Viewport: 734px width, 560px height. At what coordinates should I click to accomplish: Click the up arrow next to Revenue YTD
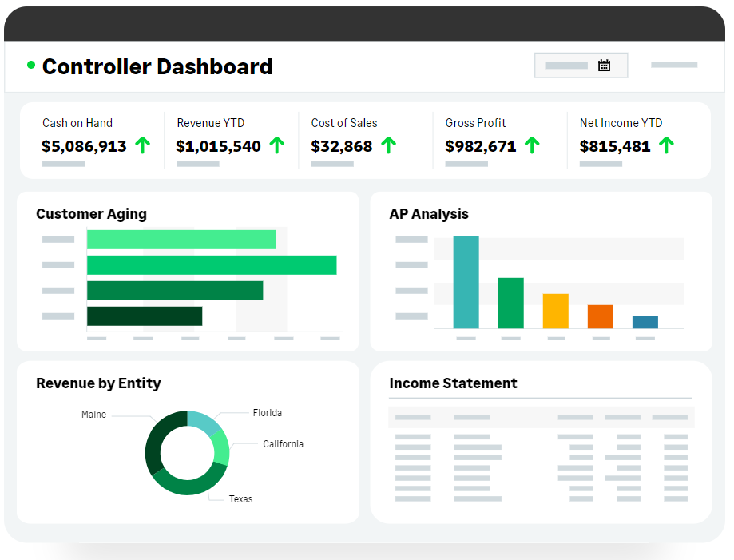275,145
